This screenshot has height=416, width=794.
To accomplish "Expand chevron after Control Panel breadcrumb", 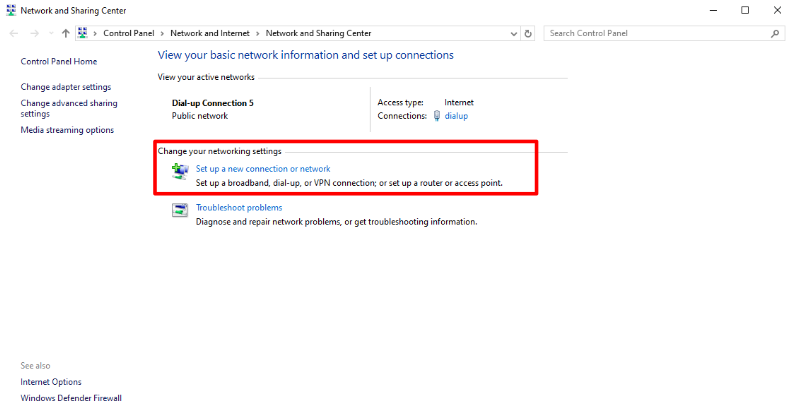I will [x=162, y=33].
